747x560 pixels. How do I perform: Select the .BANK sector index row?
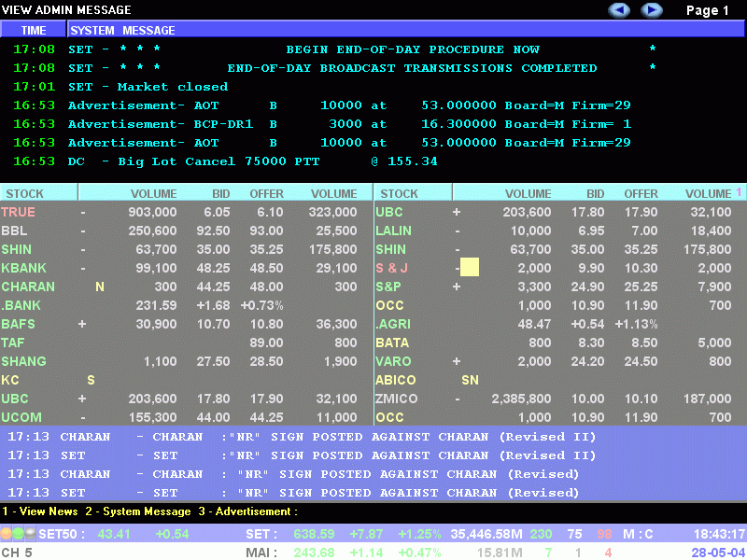pyautogui.click(x=186, y=305)
